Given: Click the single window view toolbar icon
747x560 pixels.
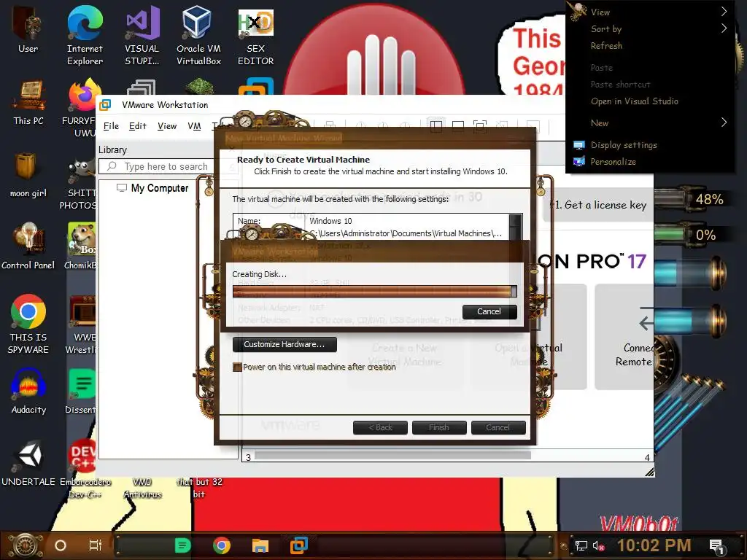Looking at the screenshot, I should coord(458,126).
